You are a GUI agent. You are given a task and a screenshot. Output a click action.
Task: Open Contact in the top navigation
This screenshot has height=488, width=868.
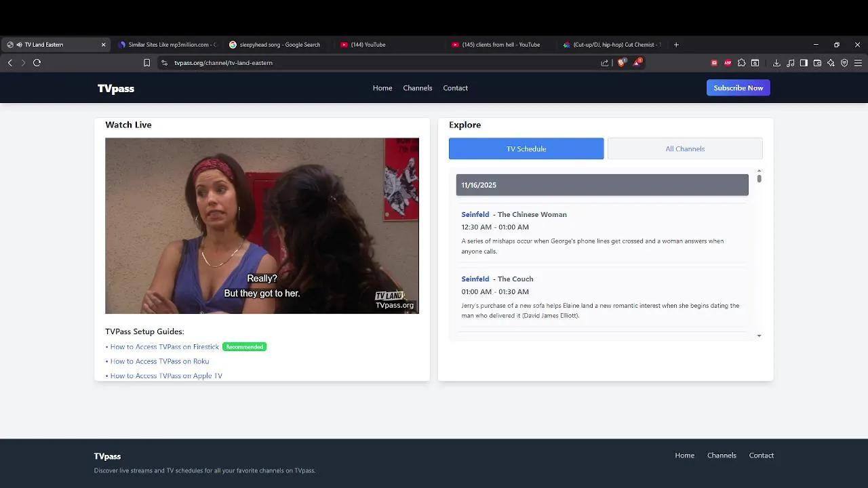tap(455, 88)
